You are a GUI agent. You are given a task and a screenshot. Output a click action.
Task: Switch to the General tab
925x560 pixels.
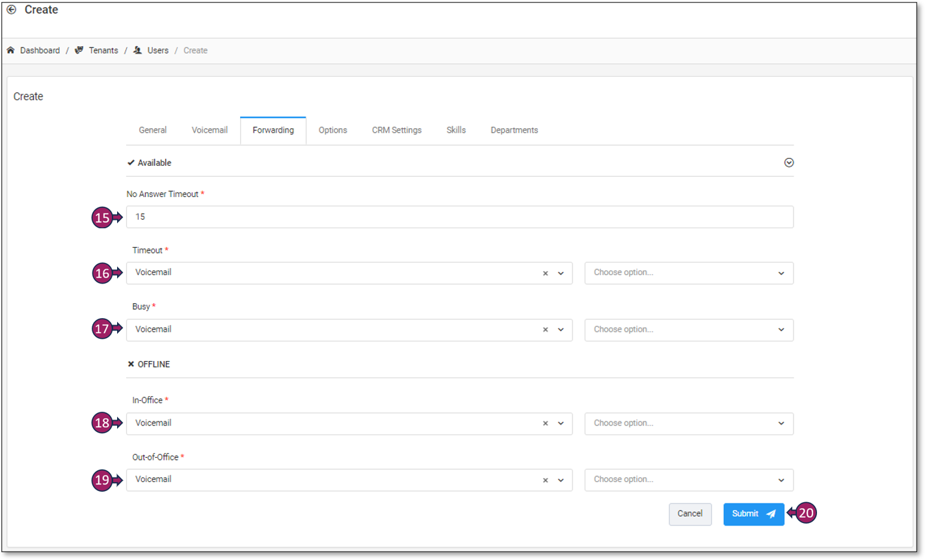[x=152, y=131]
